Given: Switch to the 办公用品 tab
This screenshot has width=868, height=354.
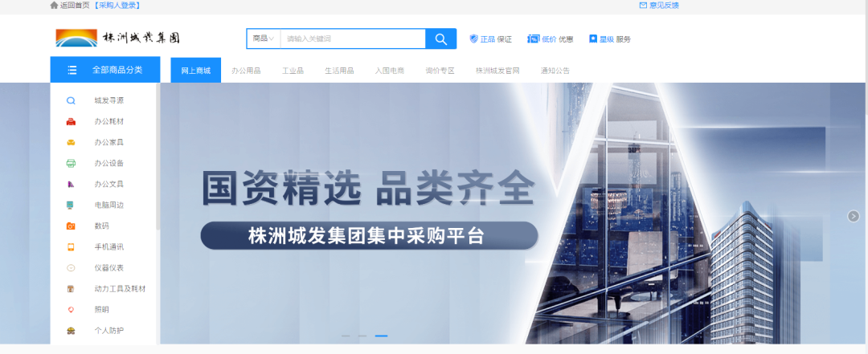Looking at the screenshot, I should [x=246, y=71].
